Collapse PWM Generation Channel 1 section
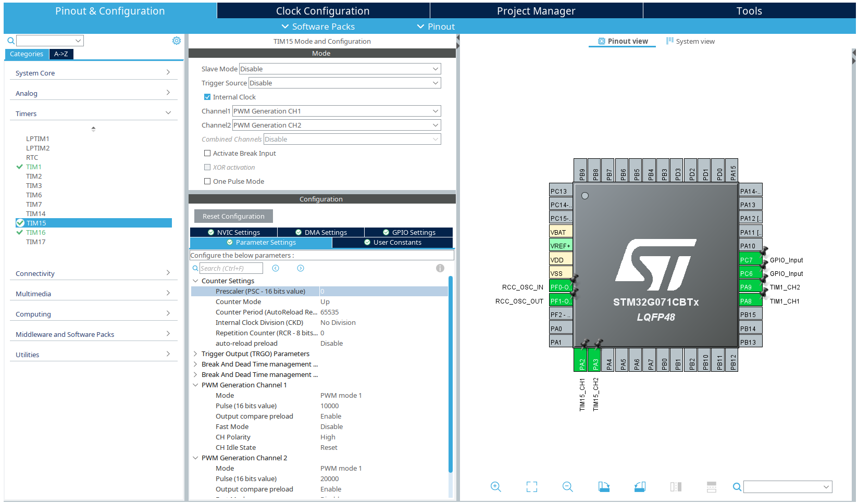The height and width of the screenshot is (504, 858). point(196,385)
